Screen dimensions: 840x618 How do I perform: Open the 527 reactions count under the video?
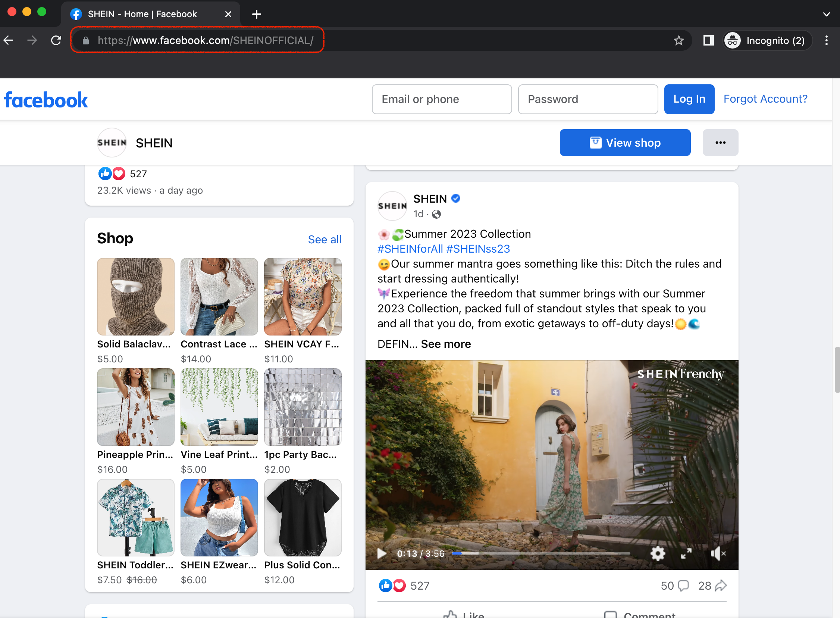click(x=420, y=586)
